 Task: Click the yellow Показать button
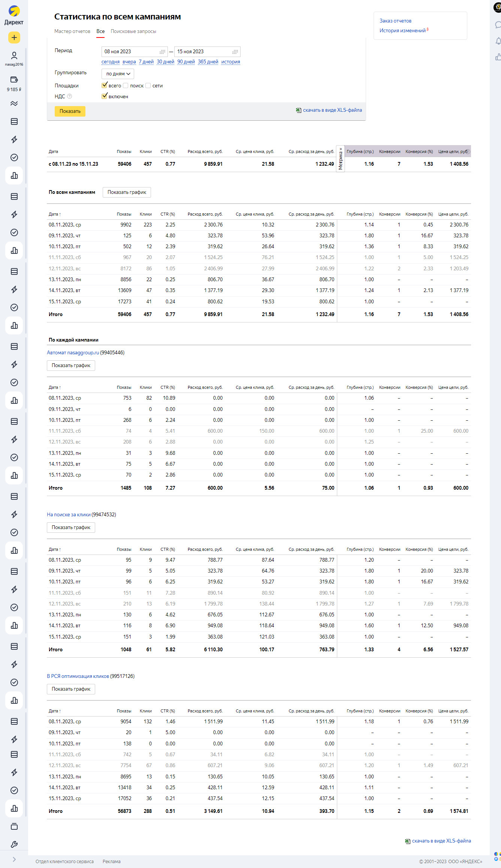[70, 111]
